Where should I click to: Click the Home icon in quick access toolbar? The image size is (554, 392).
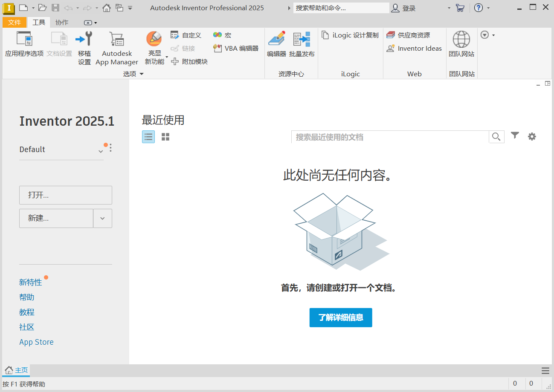(107, 8)
